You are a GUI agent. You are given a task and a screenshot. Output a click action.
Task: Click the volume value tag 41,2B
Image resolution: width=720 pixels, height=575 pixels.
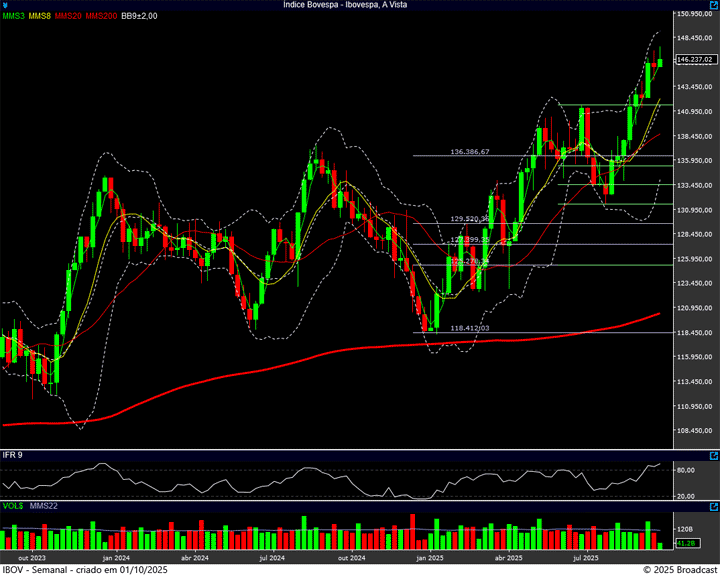click(686, 543)
